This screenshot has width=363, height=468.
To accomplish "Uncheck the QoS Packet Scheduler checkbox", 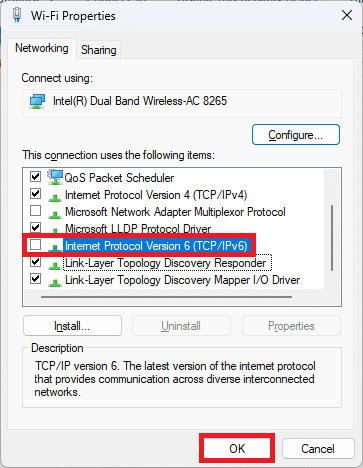I will [35, 176].
